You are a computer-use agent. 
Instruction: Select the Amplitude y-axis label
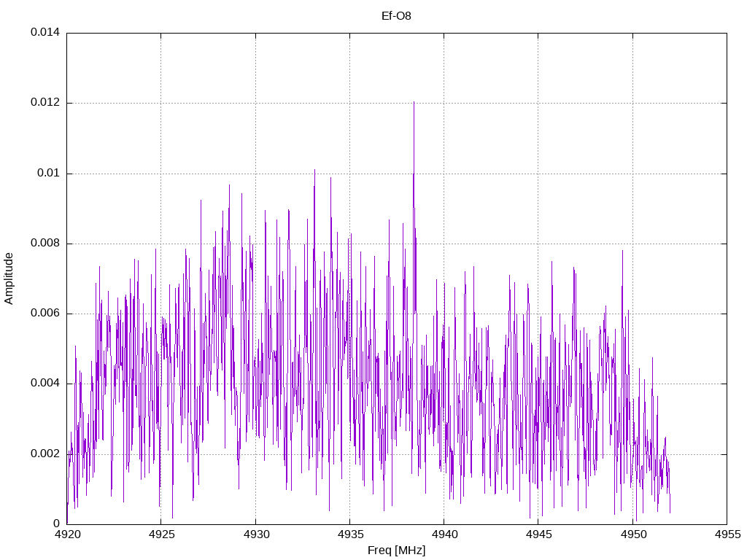click(x=9, y=279)
